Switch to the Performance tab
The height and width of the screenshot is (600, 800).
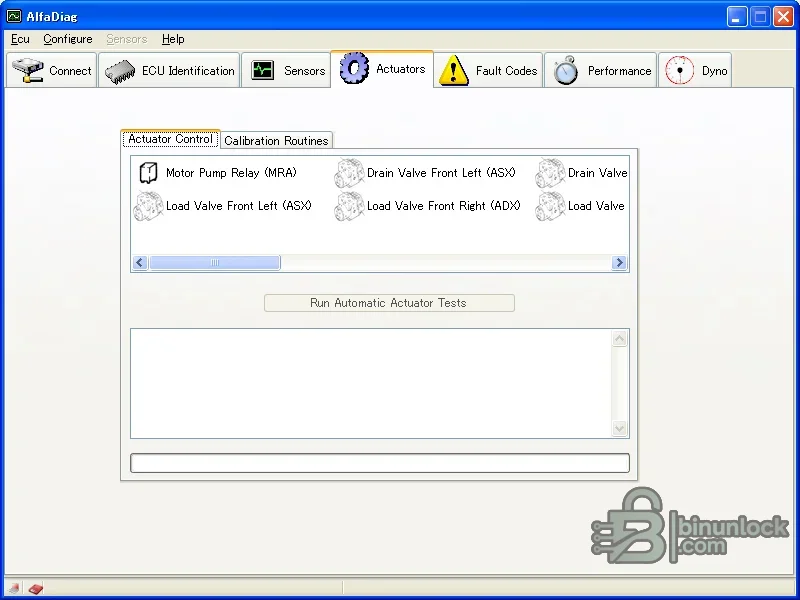[x=601, y=70]
